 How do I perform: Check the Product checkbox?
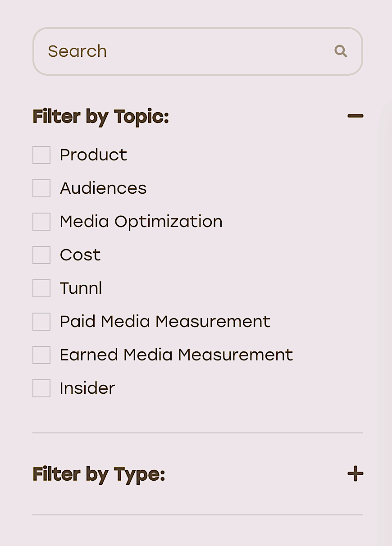(41, 155)
